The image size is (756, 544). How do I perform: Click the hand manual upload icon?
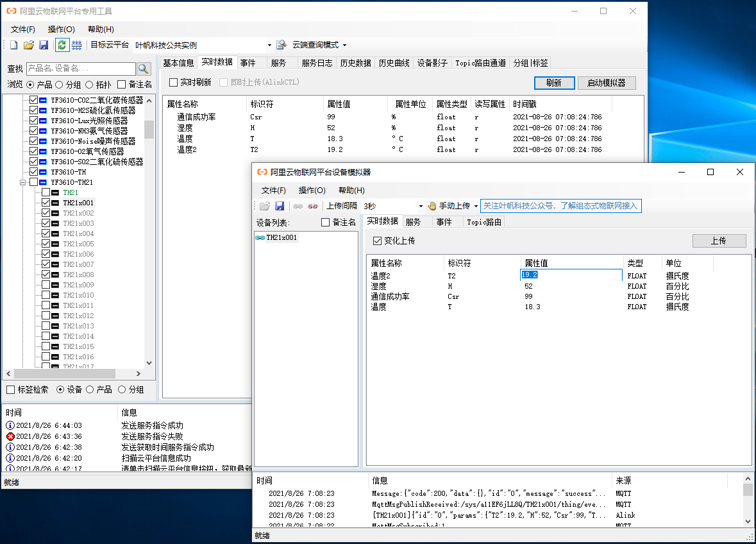pos(432,206)
